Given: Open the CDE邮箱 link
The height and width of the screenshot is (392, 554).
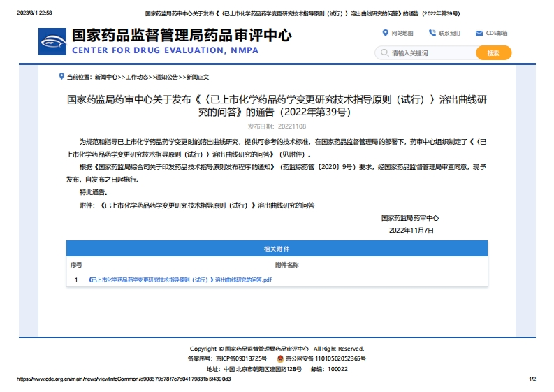Looking at the screenshot, I should click(x=497, y=34).
